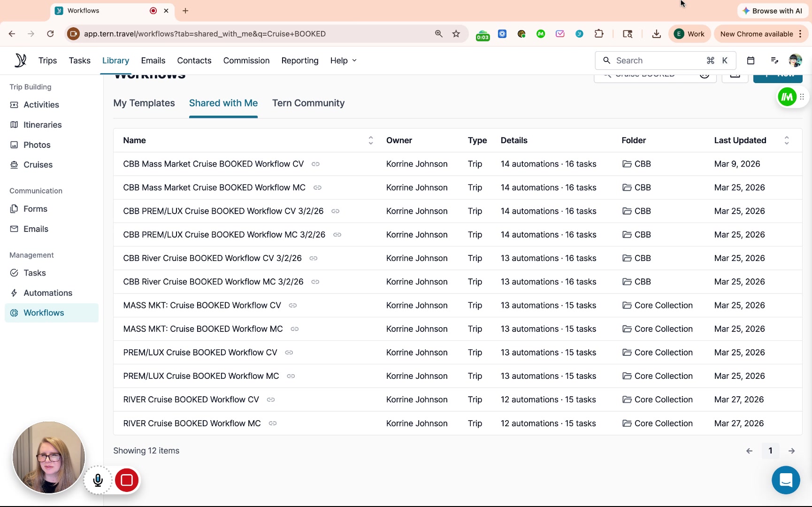Viewport: 812px width, 507px height.
Task: Expand the Help menu
Action: (343, 61)
